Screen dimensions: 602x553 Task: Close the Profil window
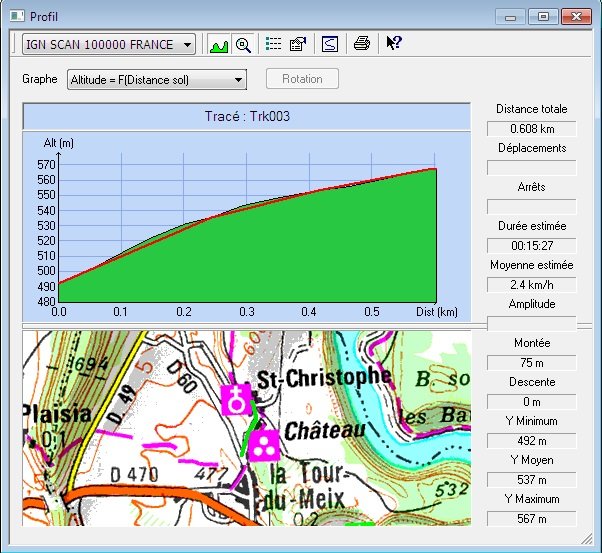pos(576,17)
